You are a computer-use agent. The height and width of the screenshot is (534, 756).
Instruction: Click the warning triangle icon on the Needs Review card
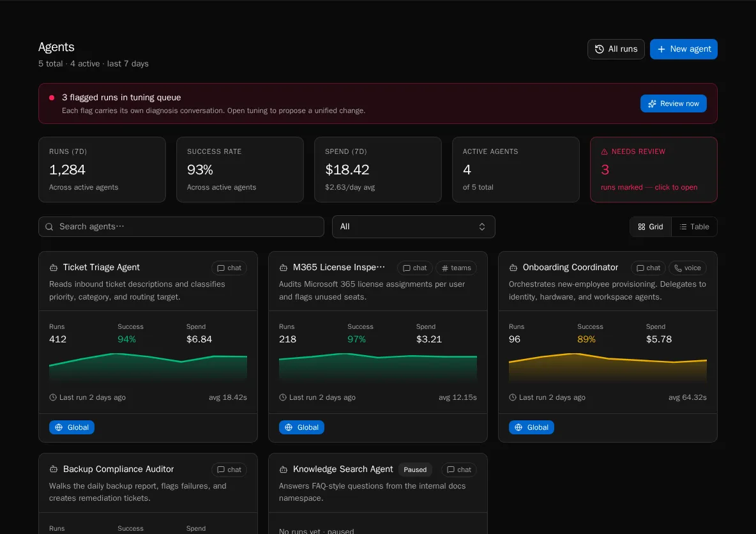click(605, 151)
